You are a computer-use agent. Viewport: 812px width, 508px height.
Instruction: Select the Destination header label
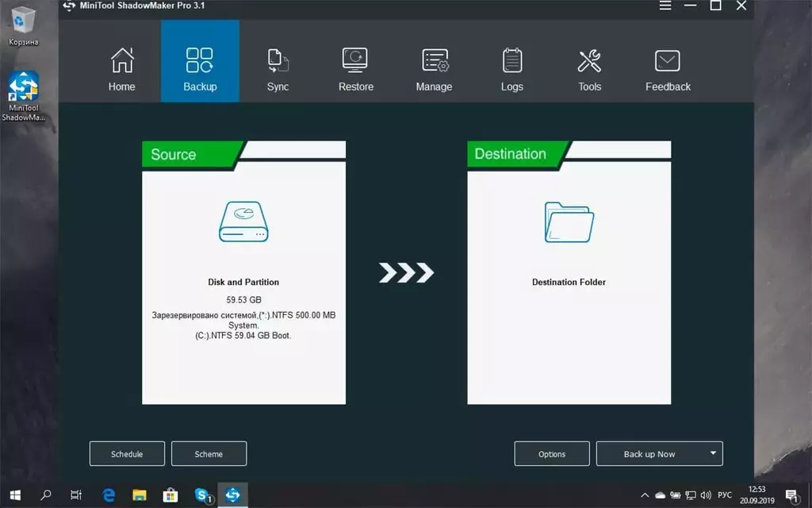click(510, 154)
